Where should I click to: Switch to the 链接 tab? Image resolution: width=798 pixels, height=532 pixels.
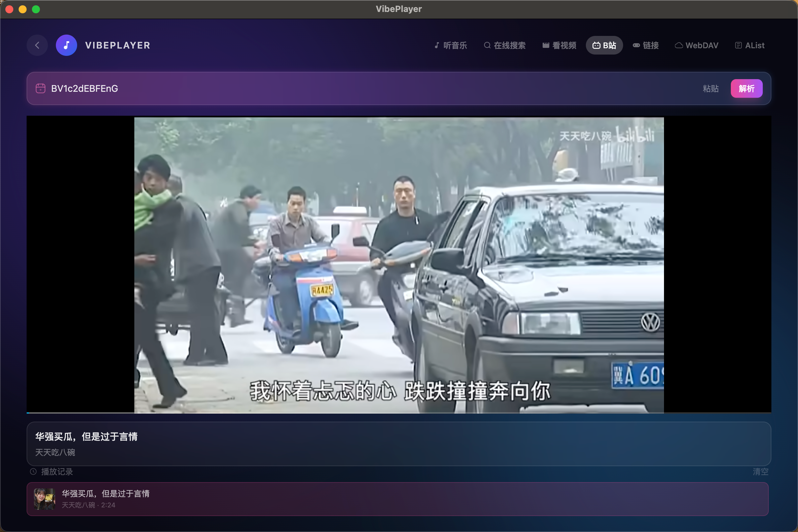646,45
